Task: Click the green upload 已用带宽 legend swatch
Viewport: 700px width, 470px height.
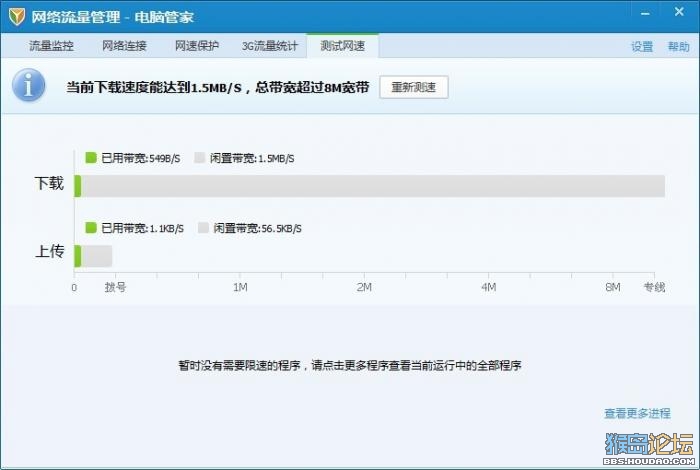Action: tap(91, 228)
